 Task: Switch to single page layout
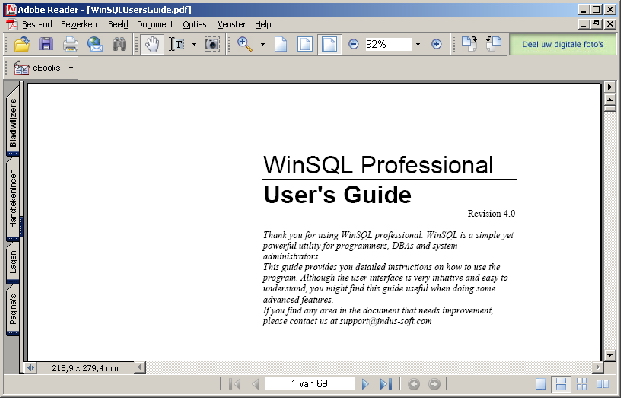pos(541,384)
